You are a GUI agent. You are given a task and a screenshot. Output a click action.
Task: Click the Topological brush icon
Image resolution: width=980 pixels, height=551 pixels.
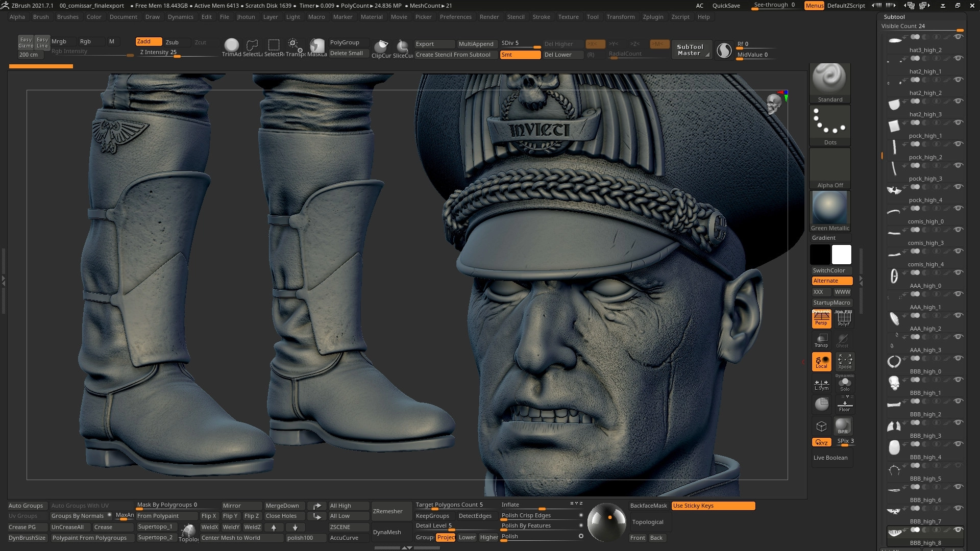pos(188,531)
